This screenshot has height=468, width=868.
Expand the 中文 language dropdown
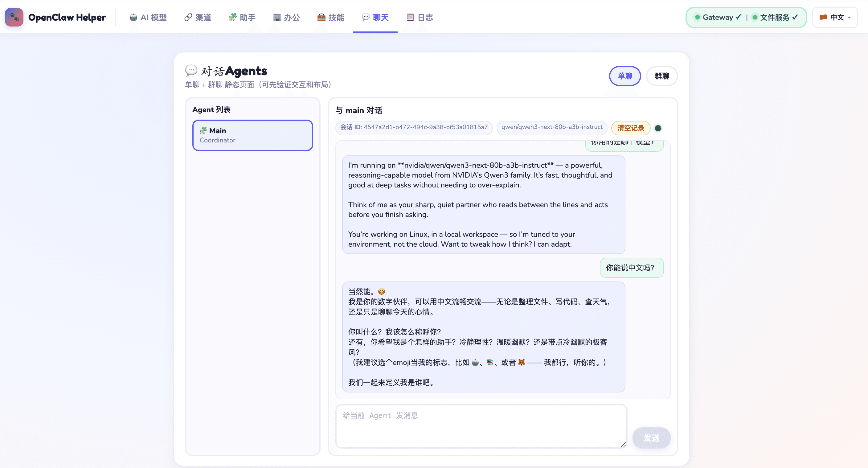point(835,17)
